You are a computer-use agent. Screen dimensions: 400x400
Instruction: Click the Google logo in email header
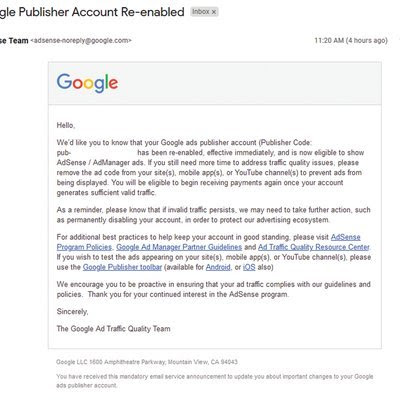[x=87, y=83]
